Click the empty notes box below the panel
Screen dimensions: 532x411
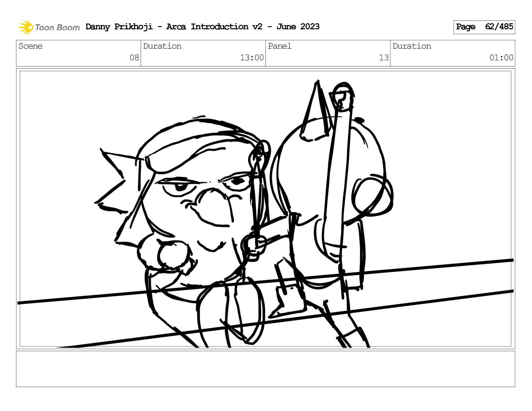(x=265, y=369)
